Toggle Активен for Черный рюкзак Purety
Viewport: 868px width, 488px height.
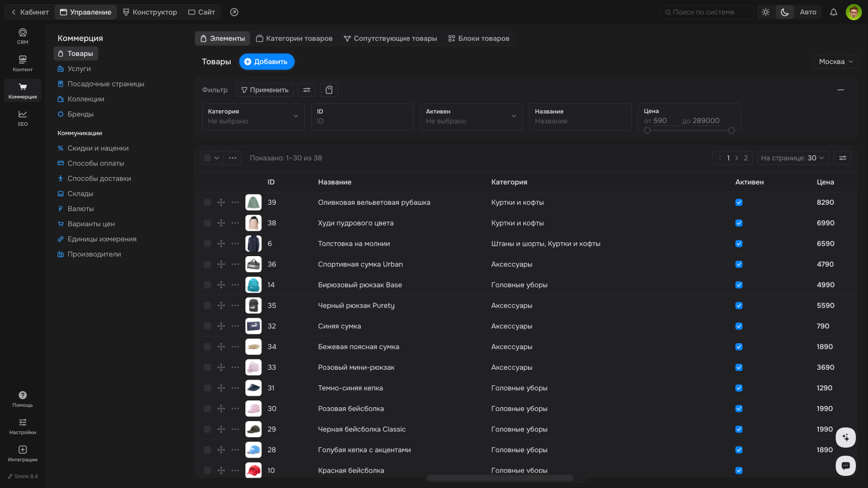tap(739, 306)
